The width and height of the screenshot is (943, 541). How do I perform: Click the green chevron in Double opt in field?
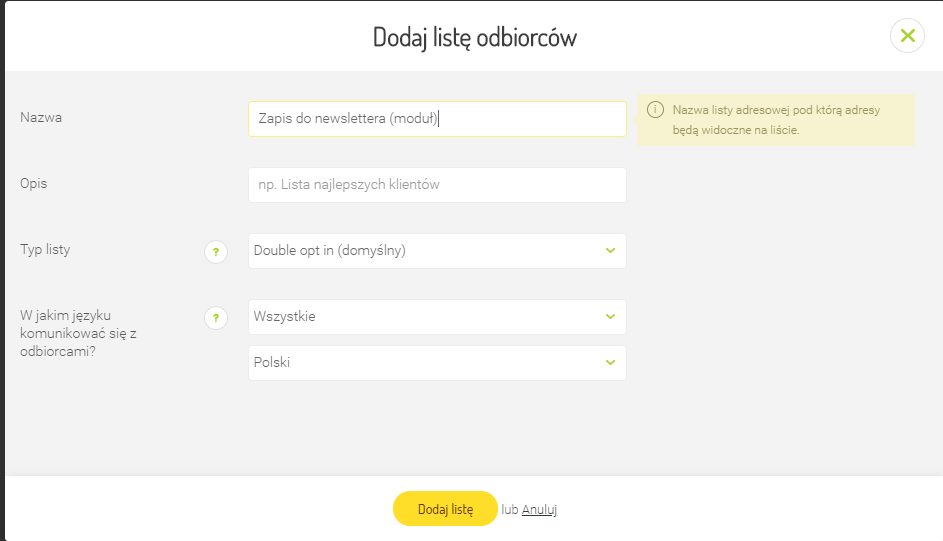[x=610, y=251]
